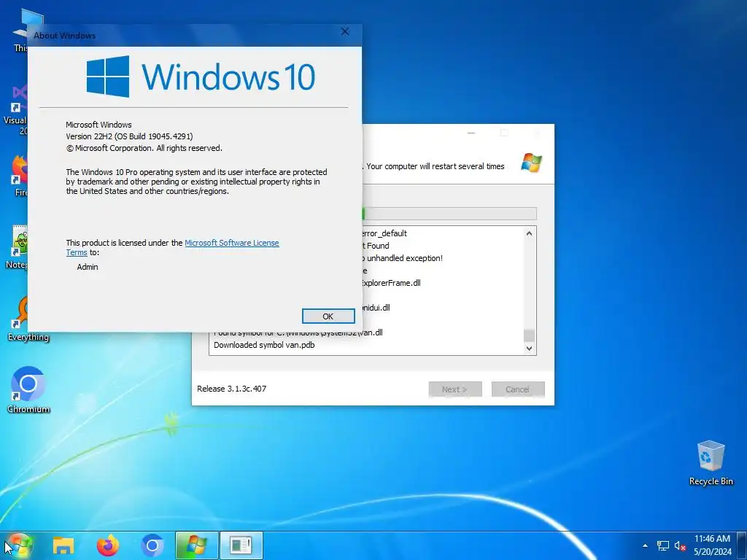Click the muted volume tray icon

pos(680,545)
